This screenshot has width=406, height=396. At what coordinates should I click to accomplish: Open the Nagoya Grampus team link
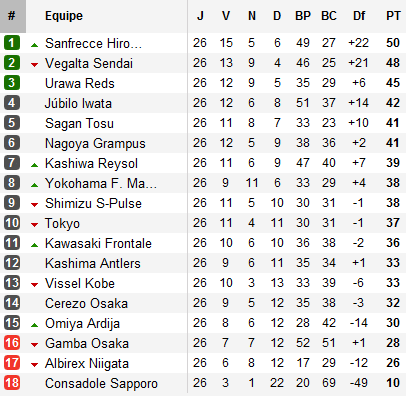pos(95,143)
